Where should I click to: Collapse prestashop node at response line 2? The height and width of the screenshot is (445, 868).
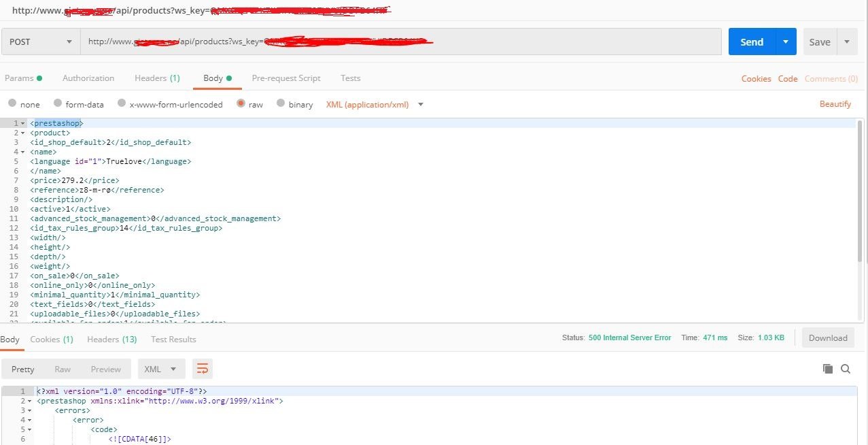(x=30, y=401)
